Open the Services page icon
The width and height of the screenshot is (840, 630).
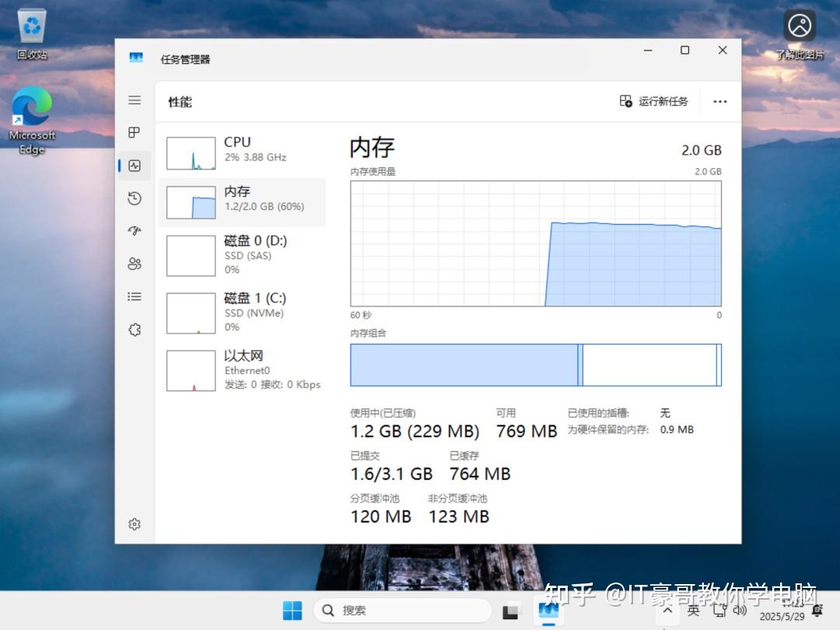[134, 330]
